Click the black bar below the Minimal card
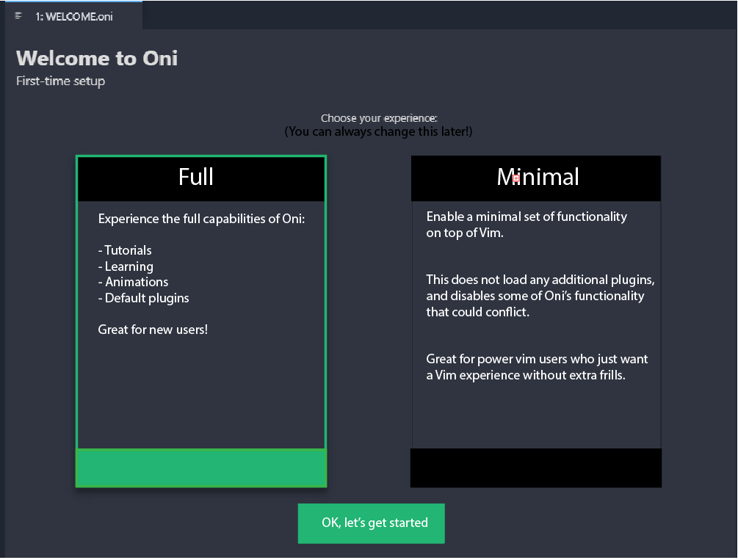 coord(535,468)
